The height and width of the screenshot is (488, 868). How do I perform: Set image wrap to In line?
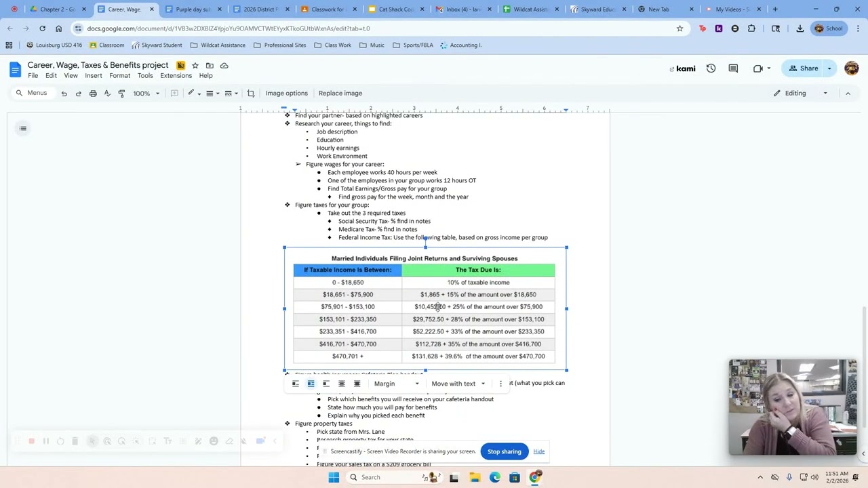tap(296, 384)
